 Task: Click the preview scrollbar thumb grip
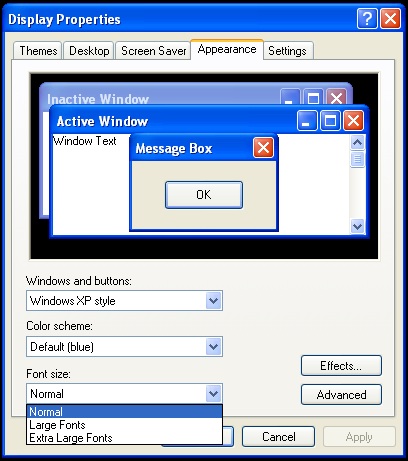(357, 159)
